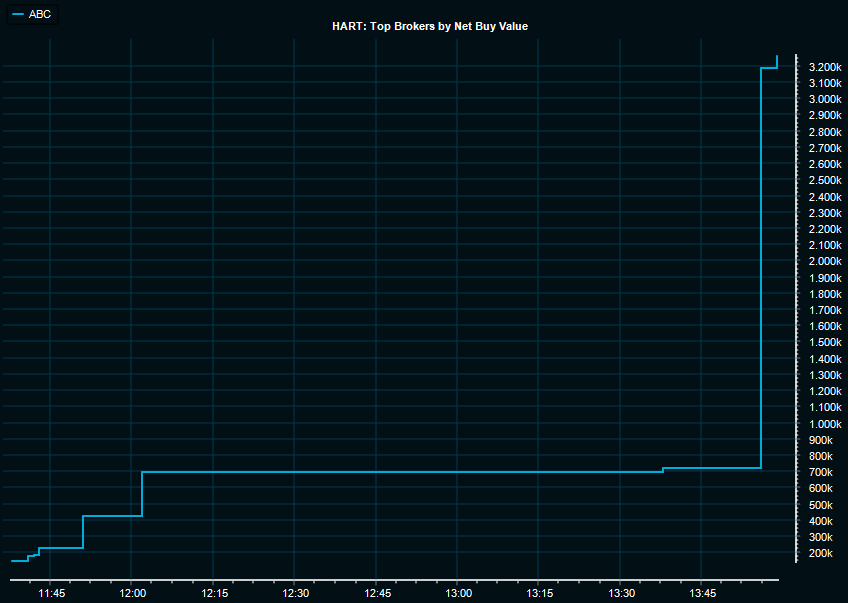
Task: Click the 700k y-axis label
Action: (x=820, y=472)
